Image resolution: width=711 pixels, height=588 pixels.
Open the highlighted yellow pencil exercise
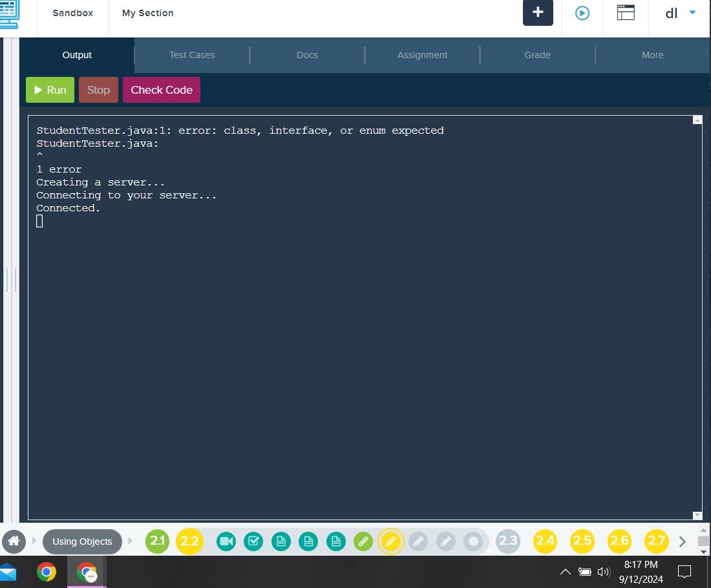coord(391,541)
